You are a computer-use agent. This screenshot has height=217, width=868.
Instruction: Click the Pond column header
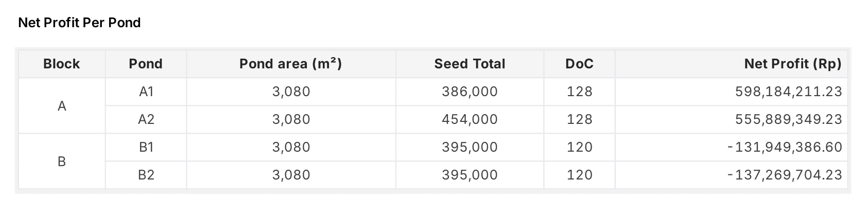(146, 64)
